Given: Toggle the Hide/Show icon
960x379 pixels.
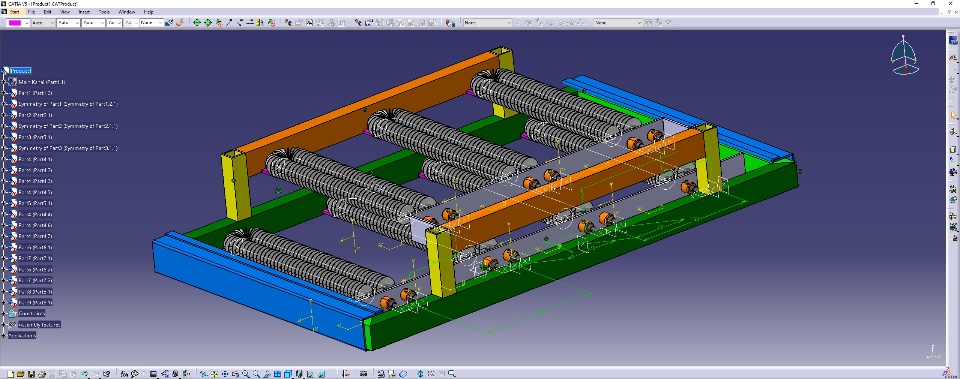Looking at the screenshot, I should point(310,373).
